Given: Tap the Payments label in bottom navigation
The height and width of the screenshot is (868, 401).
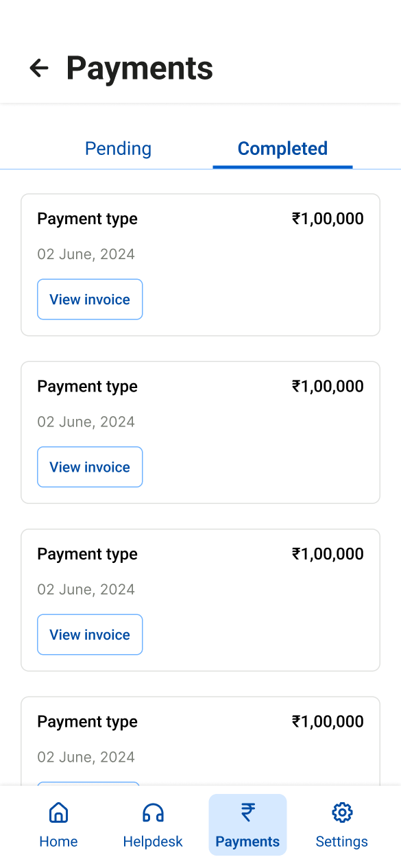Looking at the screenshot, I should (247, 842).
